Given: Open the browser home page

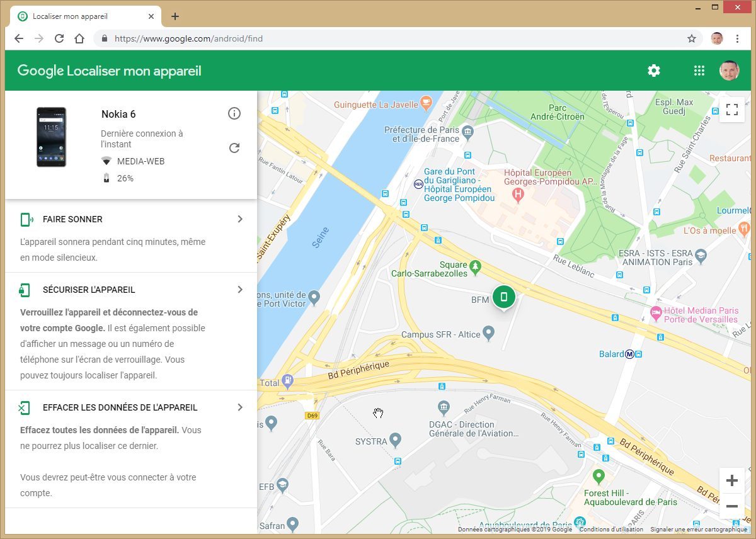Looking at the screenshot, I should coord(79,38).
